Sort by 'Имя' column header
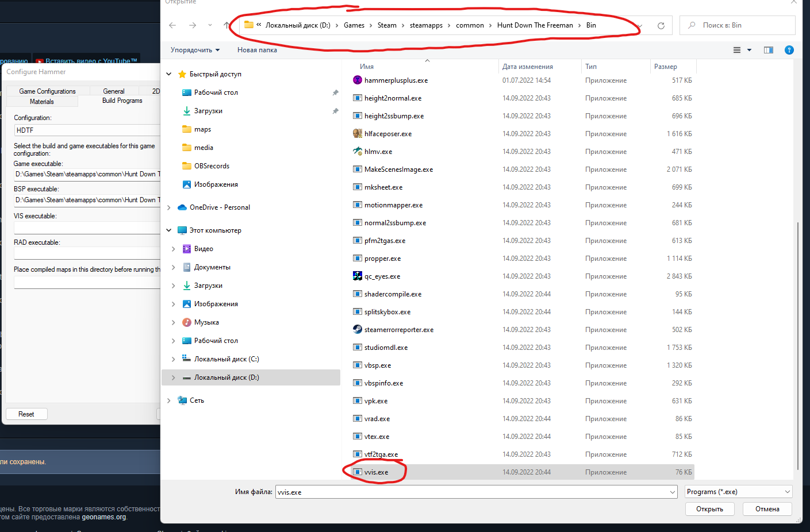810x532 pixels. click(x=367, y=67)
